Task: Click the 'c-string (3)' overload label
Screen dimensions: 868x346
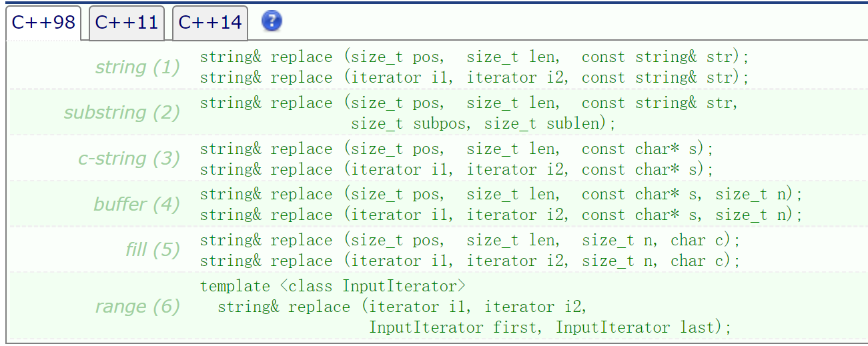Action: (x=129, y=159)
